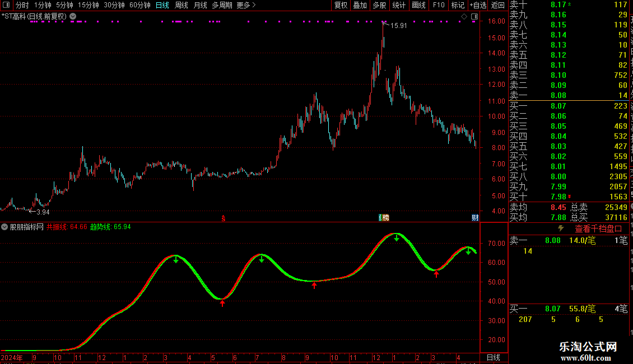Click the red S marker on price chart
This screenshot has width=633, height=364.
tap(224, 218)
